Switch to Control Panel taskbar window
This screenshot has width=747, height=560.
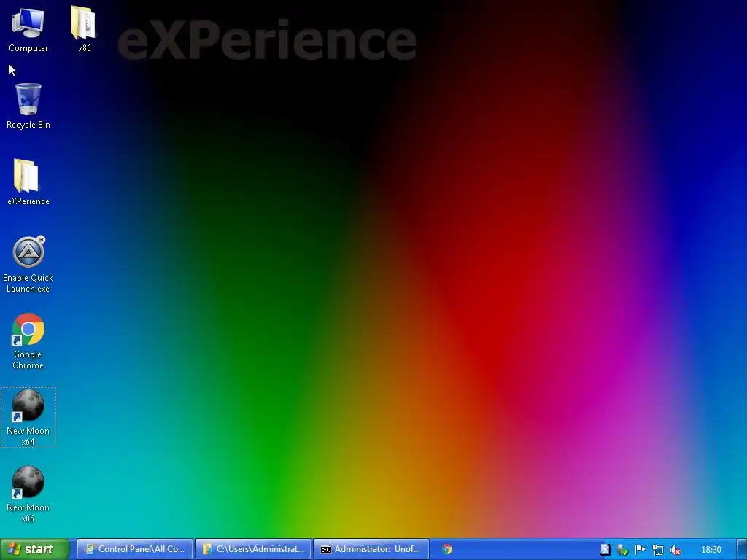coord(135,549)
